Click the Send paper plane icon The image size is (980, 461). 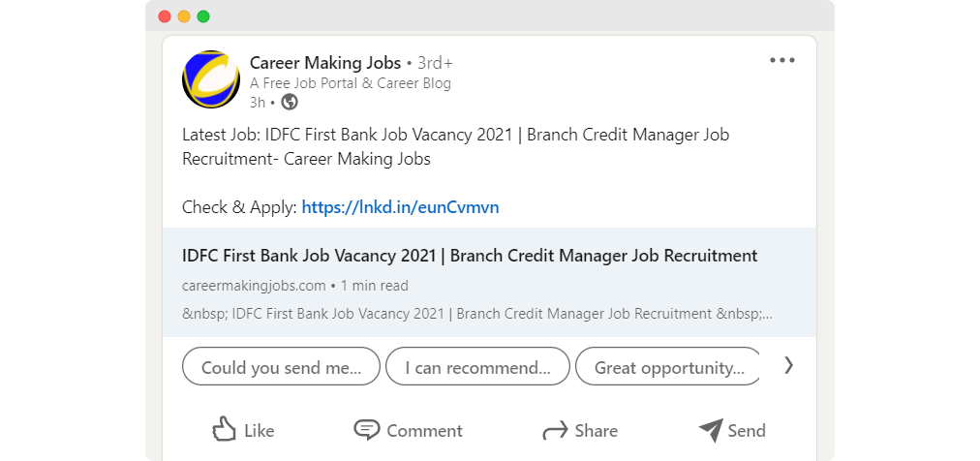pyautogui.click(x=711, y=430)
